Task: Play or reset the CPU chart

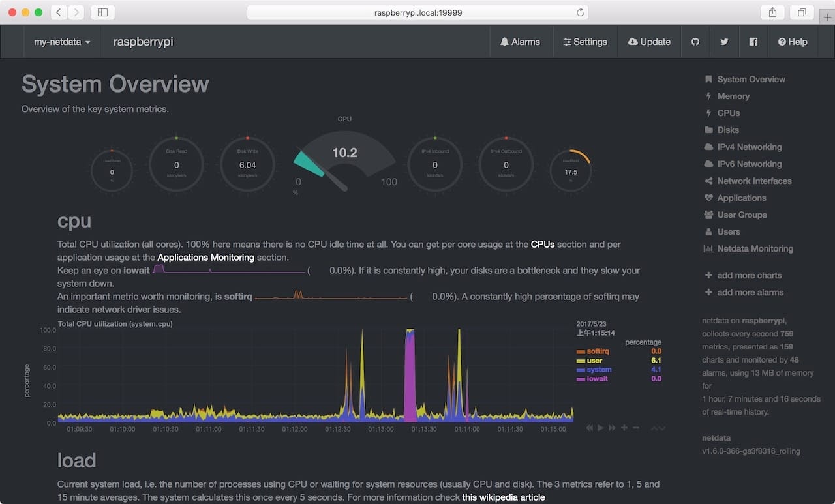Action: pos(601,428)
